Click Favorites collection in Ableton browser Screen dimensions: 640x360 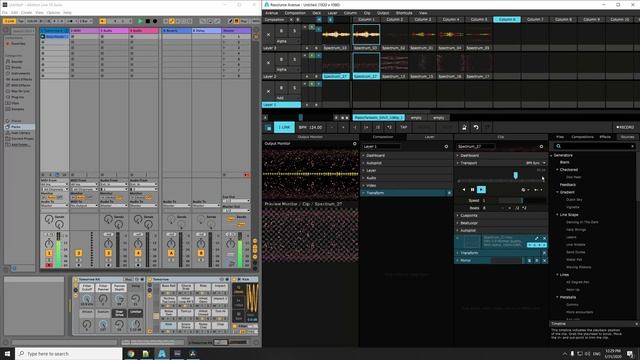click(x=18, y=44)
